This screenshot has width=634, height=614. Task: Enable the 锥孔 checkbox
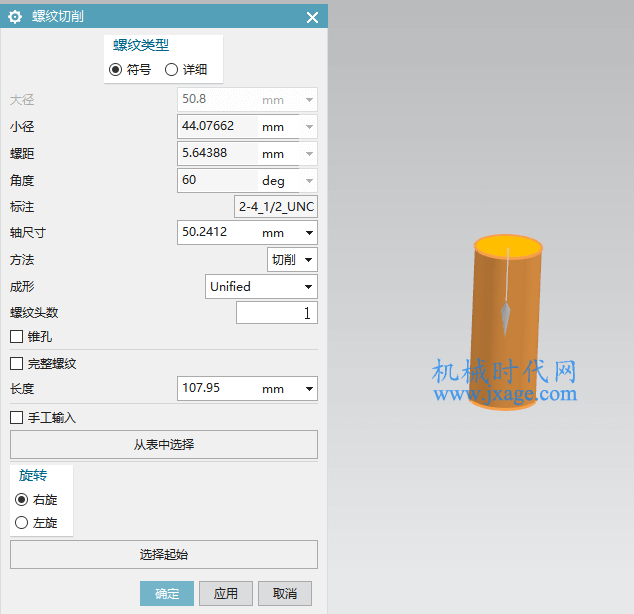[x=17, y=336]
